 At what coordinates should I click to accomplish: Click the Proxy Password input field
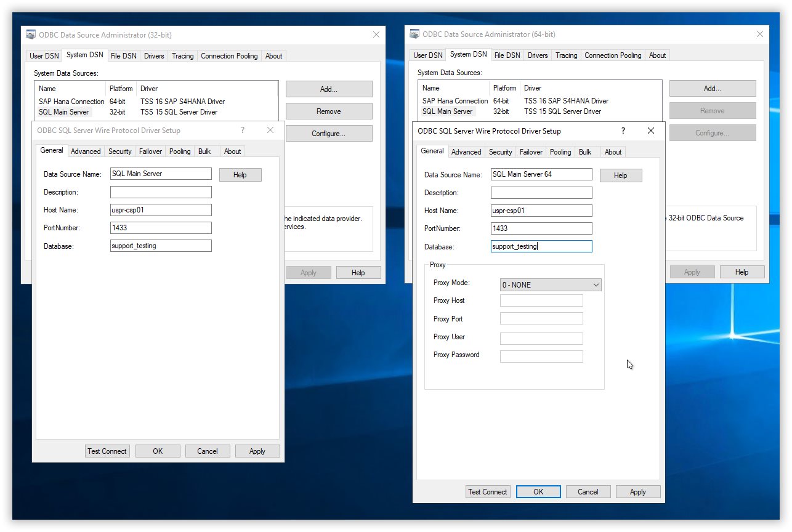point(541,356)
